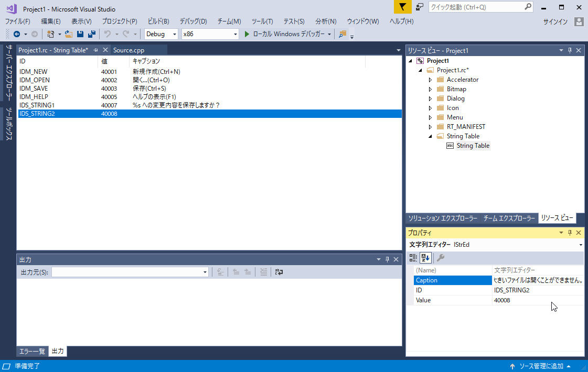The height and width of the screenshot is (372, 588).
Task: Select the IDM_HELP row
Action: click(x=209, y=96)
